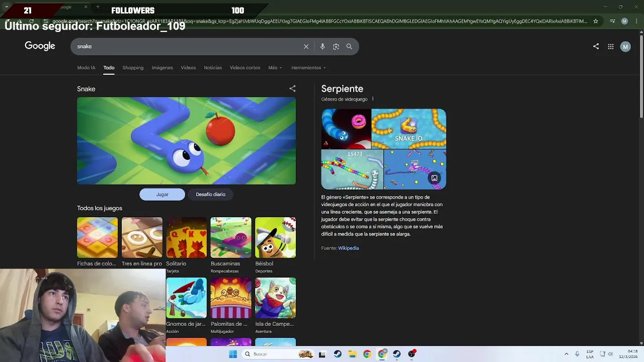The width and height of the screenshot is (644, 362).
Task: Open the Google apps grid
Action: pos(610,46)
